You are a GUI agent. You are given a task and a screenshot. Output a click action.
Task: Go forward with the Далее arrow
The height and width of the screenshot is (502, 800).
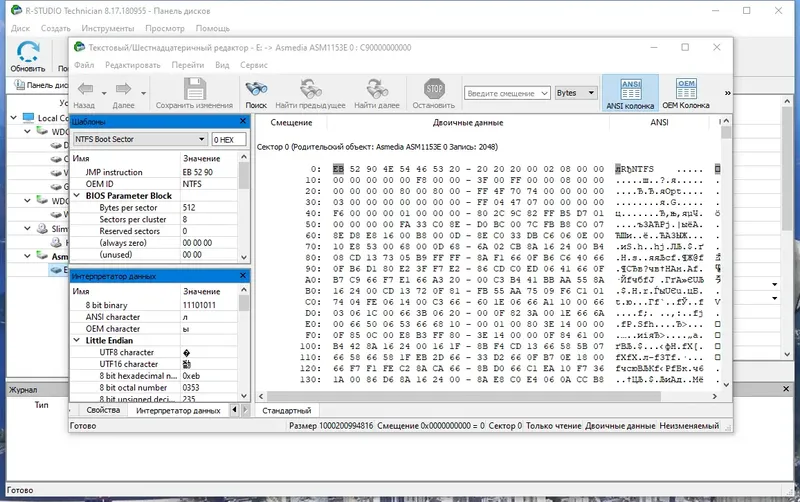pyautogui.click(x=123, y=89)
